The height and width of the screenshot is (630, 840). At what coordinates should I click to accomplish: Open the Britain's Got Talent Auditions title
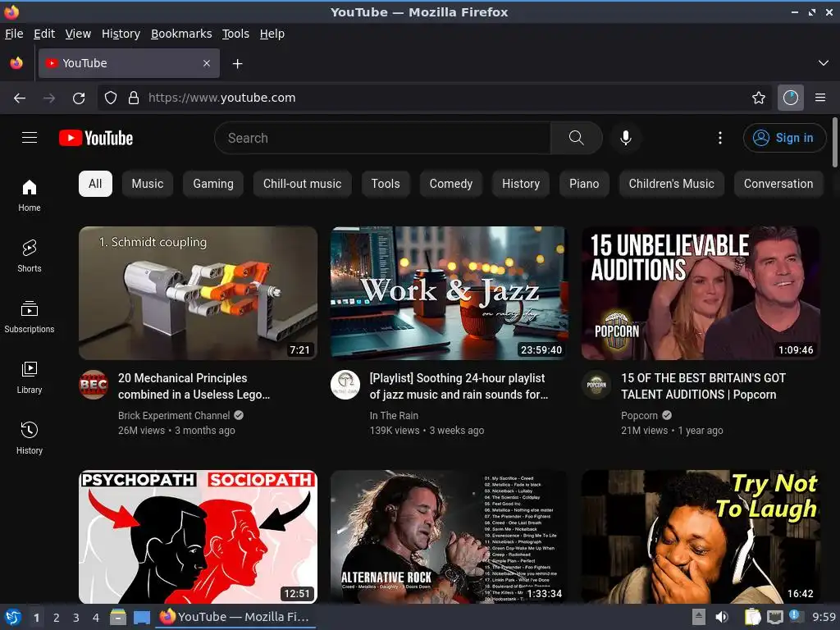703,386
